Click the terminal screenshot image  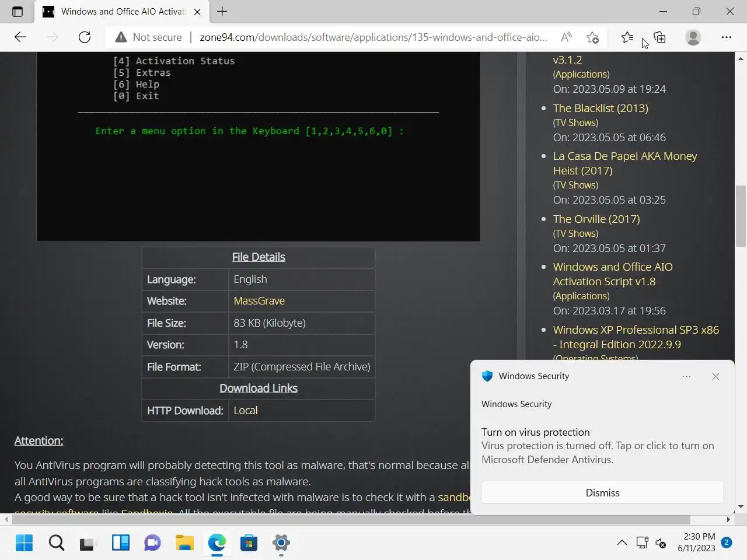tap(259, 146)
